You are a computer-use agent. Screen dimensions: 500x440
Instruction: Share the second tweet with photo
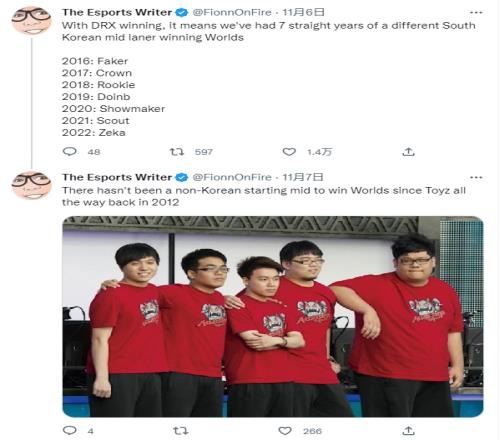(x=408, y=431)
